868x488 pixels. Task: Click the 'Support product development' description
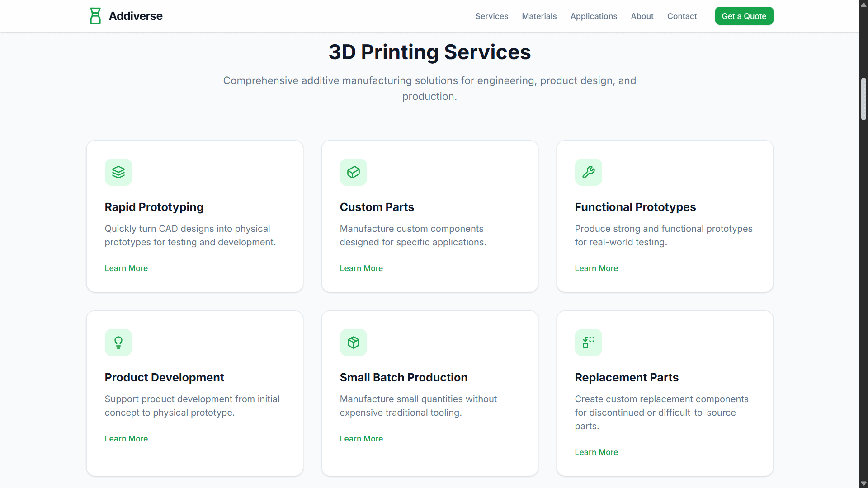192,406
